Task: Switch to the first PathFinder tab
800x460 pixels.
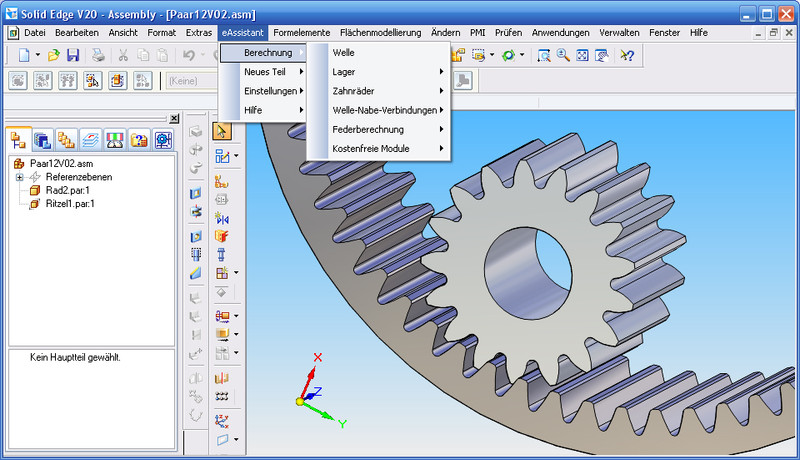Action: [19, 140]
